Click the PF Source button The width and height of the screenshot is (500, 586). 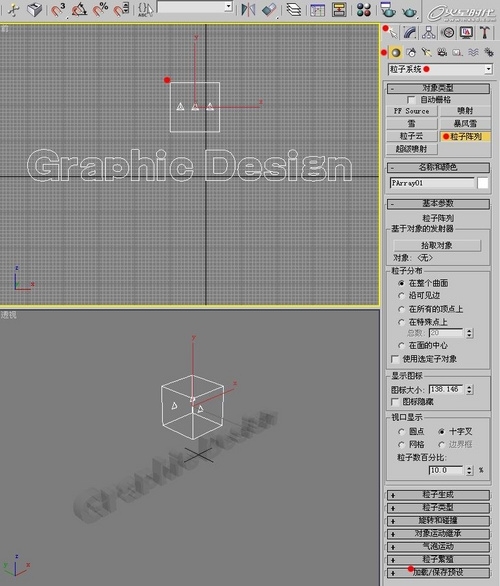coord(412,111)
